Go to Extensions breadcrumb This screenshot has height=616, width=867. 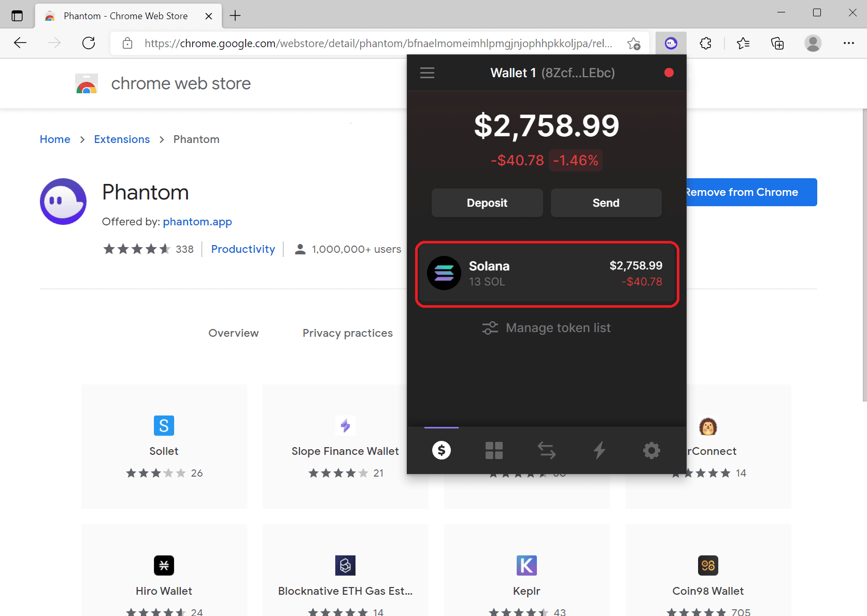(x=122, y=139)
